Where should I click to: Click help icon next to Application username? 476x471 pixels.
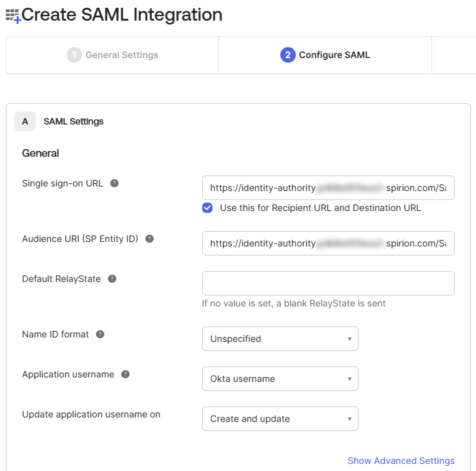125,374
